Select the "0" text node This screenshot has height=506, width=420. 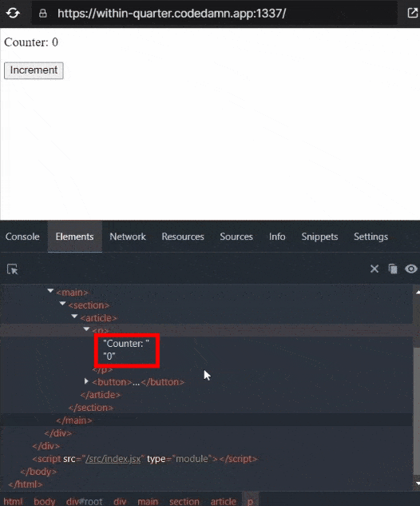pyautogui.click(x=109, y=357)
